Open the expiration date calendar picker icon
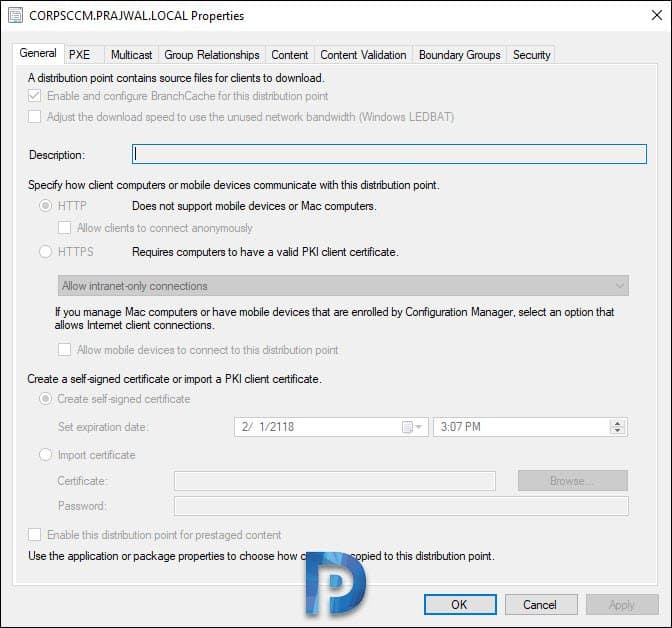This screenshot has width=672, height=628. point(412,427)
